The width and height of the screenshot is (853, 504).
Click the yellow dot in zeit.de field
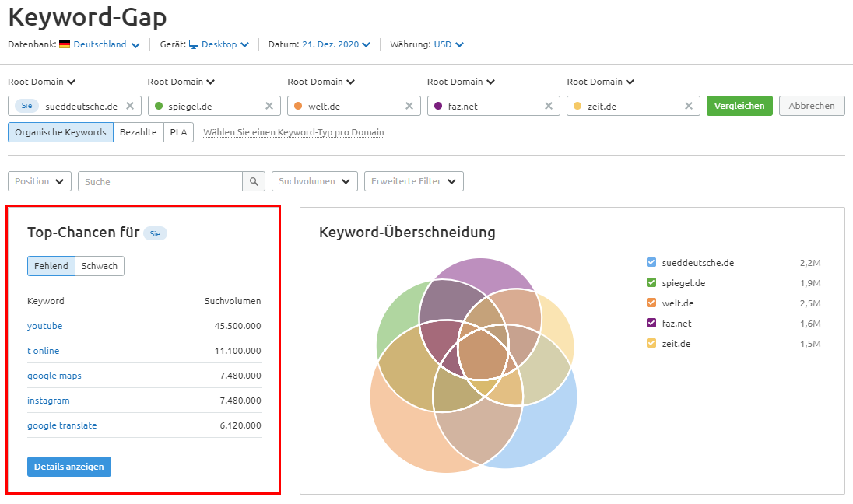577,106
